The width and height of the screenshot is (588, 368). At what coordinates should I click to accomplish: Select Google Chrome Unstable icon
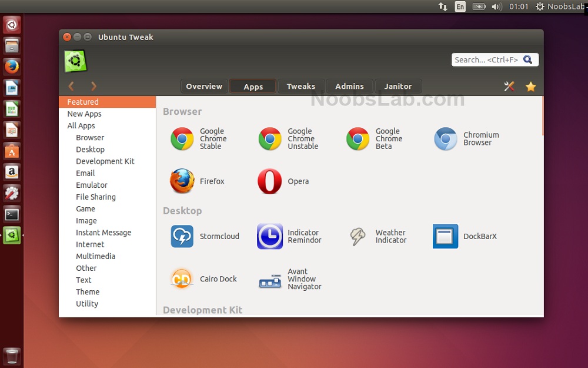click(270, 138)
